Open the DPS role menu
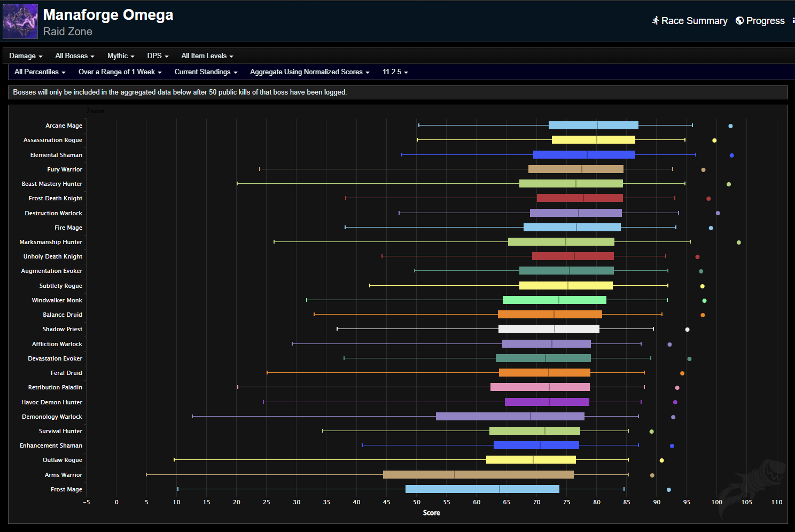795x532 pixels. click(x=158, y=56)
